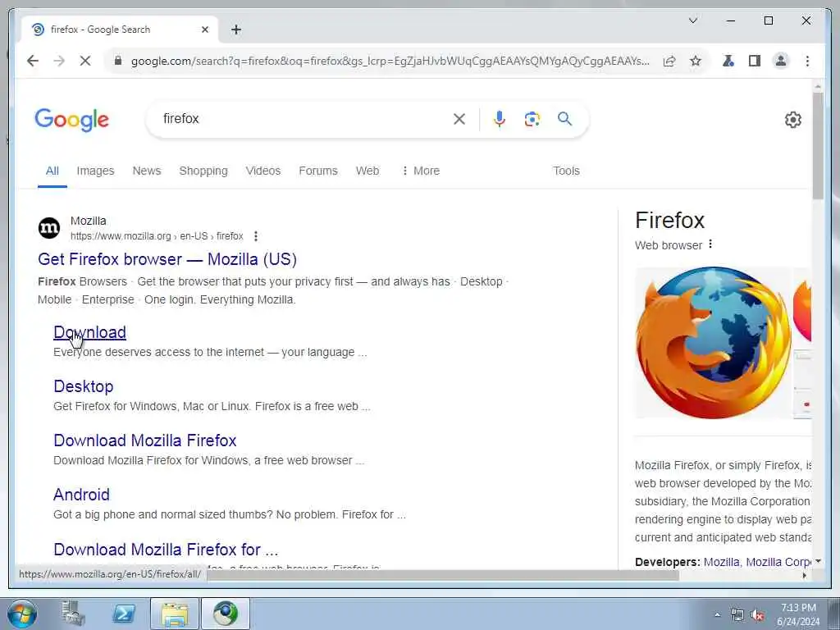Click the share page icon in address bar
840x630 pixels.
(669, 61)
